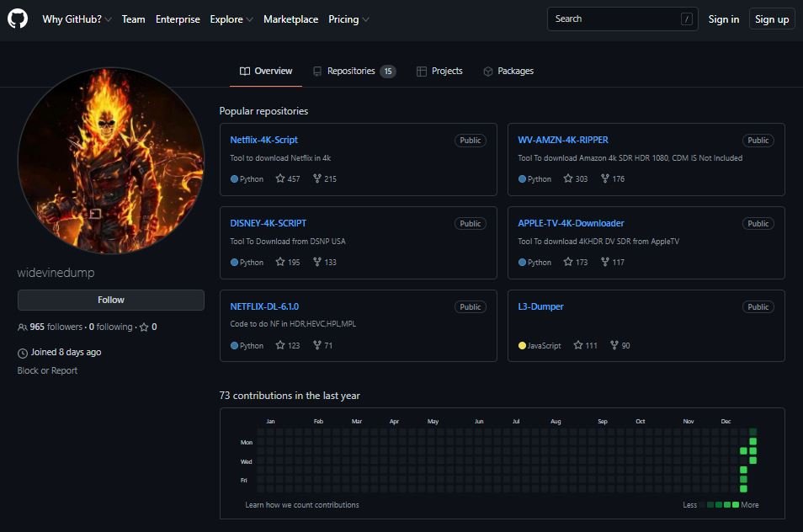The width and height of the screenshot is (803, 532).
Task: Click the fork icon on APPLE-TV-4K-Downloader
Action: [605, 262]
